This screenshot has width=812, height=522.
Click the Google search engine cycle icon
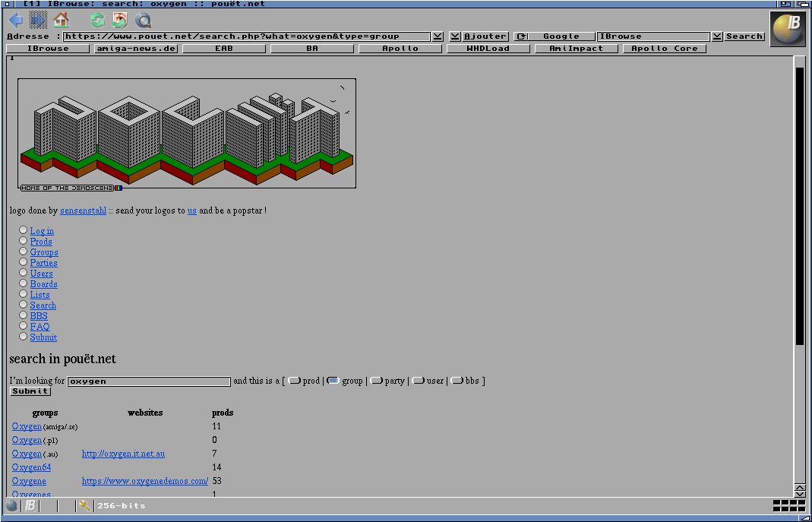tap(521, 36)
